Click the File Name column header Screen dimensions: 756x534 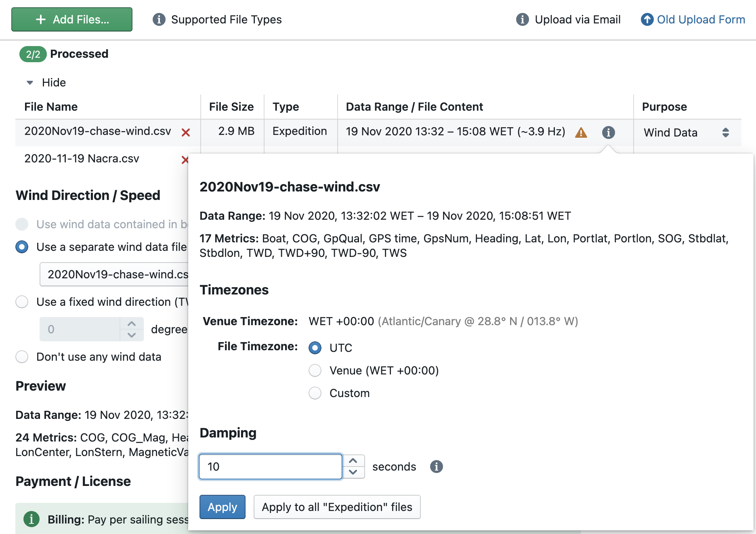(51, 107)
